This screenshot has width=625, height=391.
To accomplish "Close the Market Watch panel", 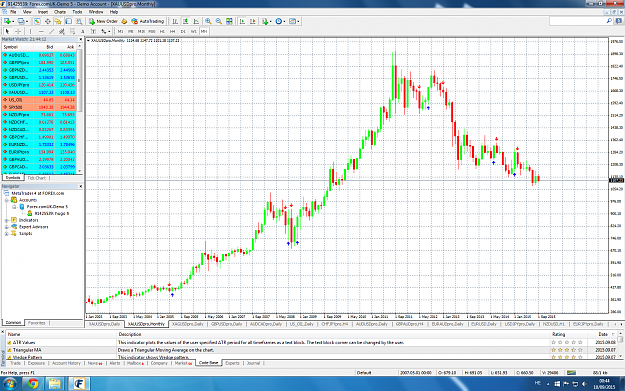I will coord(81,39).
